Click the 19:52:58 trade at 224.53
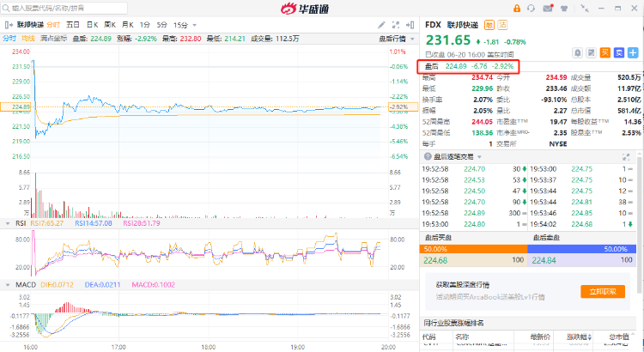 tap(473, 180)
